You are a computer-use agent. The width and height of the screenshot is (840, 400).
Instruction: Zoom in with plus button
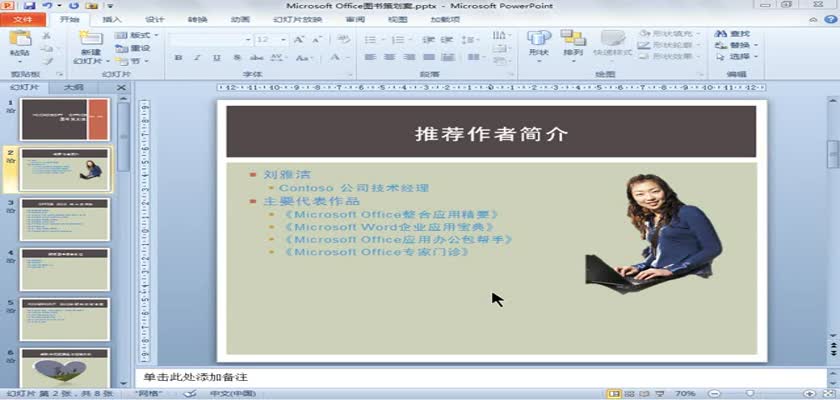coord(809,394)
